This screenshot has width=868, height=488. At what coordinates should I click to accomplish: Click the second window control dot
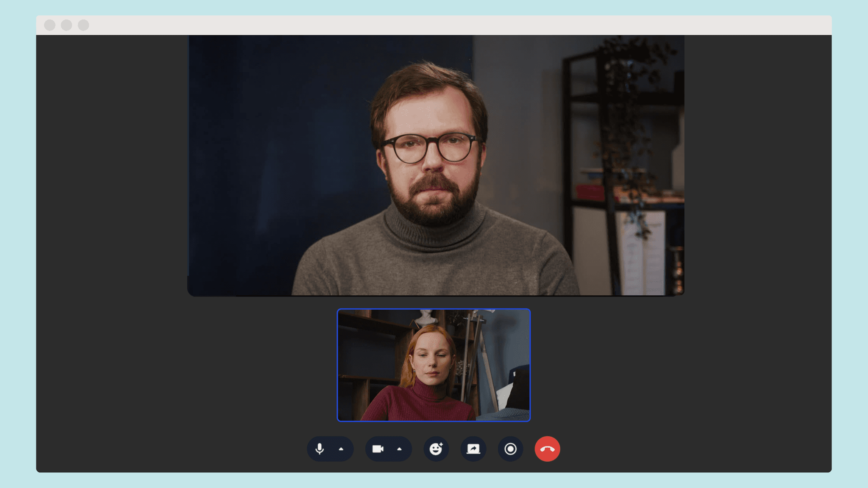tap(67, 25)
